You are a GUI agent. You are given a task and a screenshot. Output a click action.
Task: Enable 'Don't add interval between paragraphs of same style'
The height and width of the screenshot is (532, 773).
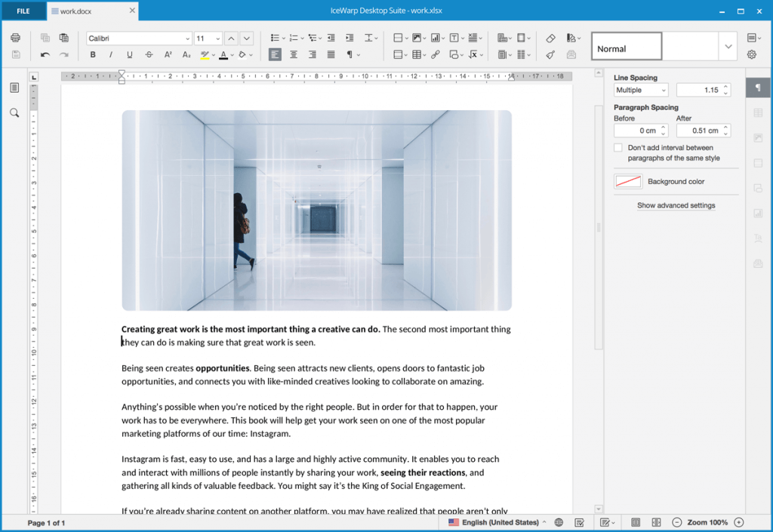point(617,147)
